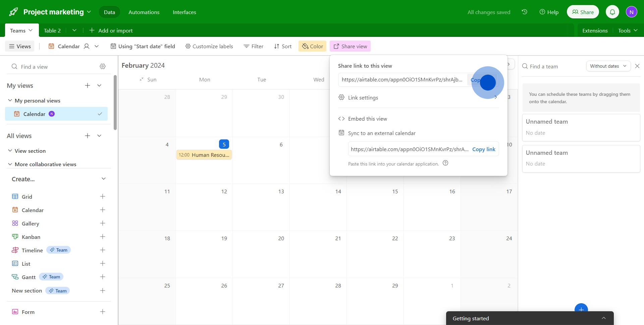Open the table list chevron after Table 2
This screenshot has width=644, height=325.
click(x=74, y=30)
